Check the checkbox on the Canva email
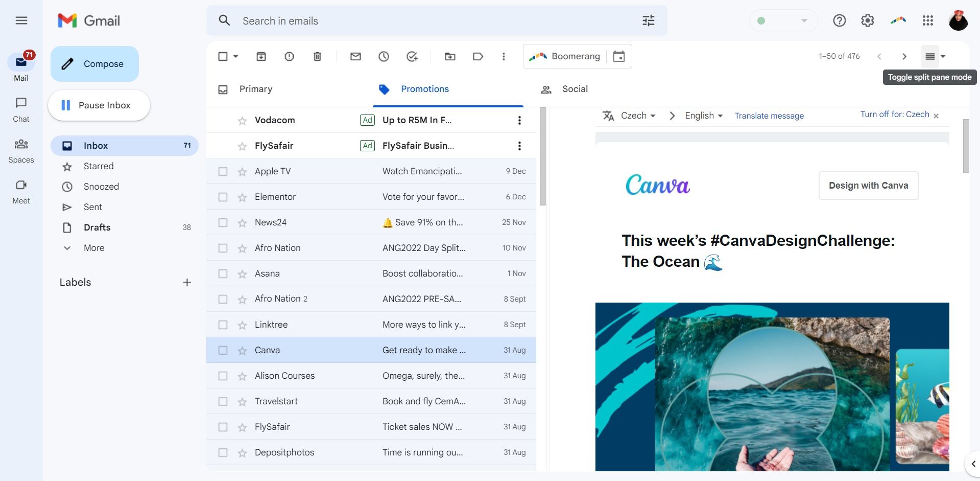The width and height of the screenshot is (980, 481). [223, 350]
